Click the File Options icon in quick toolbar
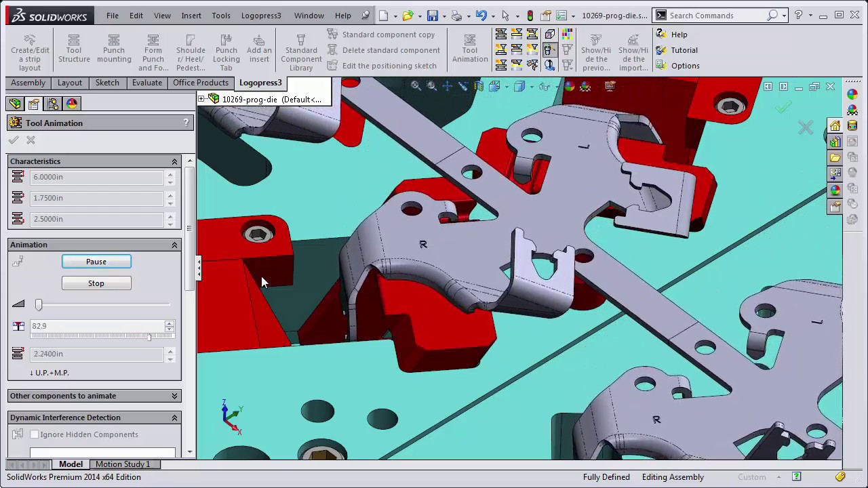The width and height of the screenshot is (868, 488). pyautogui.click(x=561, y=16)
